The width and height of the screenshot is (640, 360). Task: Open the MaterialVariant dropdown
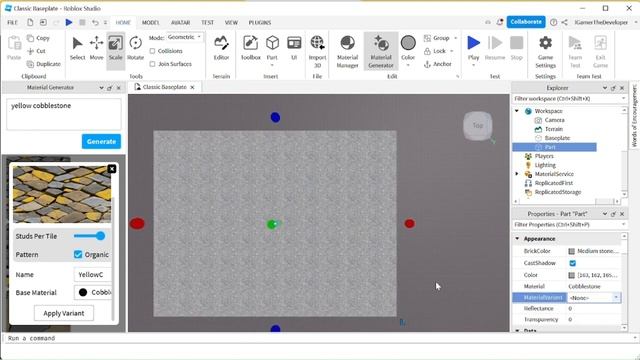(x=616, y=298)
